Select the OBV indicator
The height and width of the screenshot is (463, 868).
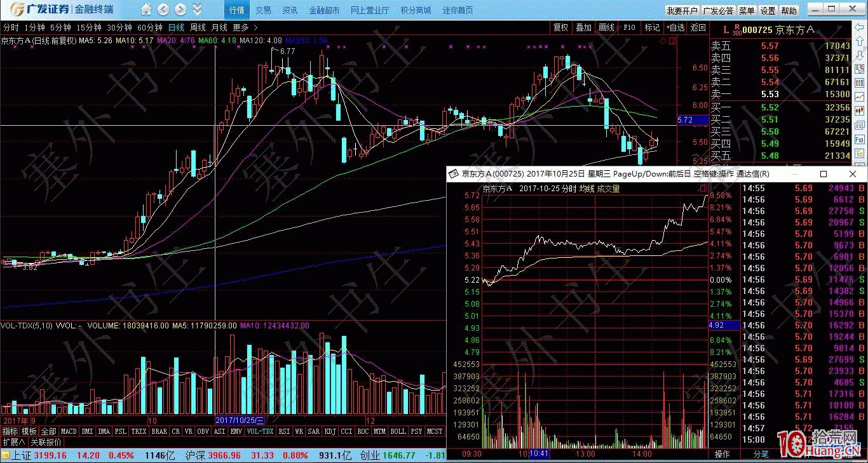(203, 431)
